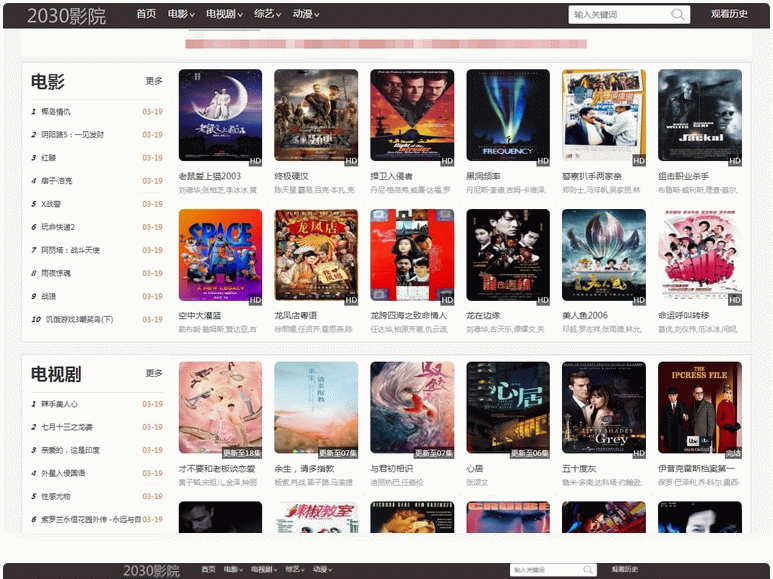
Task: Click the 2030影院 logo in the top header
Action: [66, 16]
